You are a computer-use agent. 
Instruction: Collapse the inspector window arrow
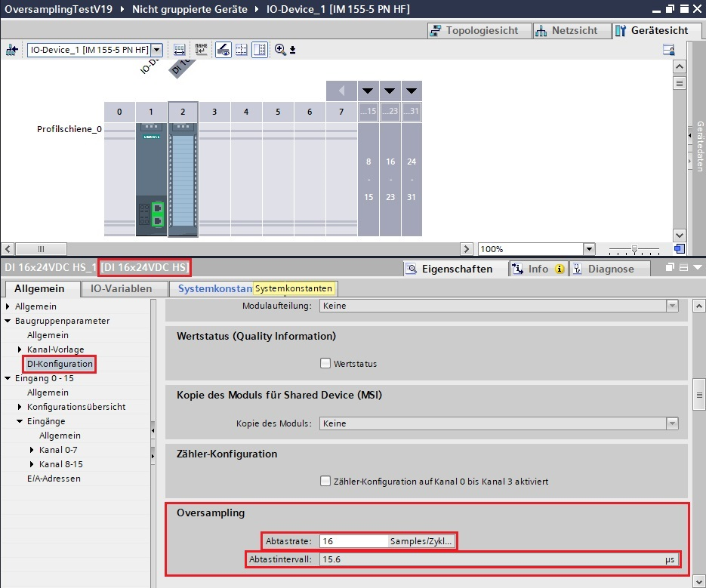pyautogui.click(x=698, y=267)
